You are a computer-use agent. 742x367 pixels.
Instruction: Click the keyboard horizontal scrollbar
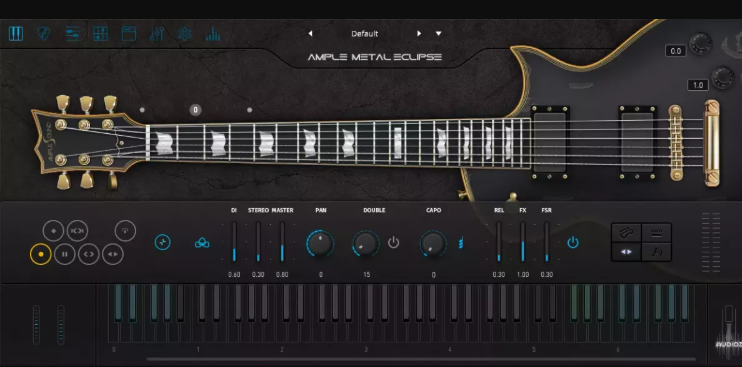[x=421, y=359]
